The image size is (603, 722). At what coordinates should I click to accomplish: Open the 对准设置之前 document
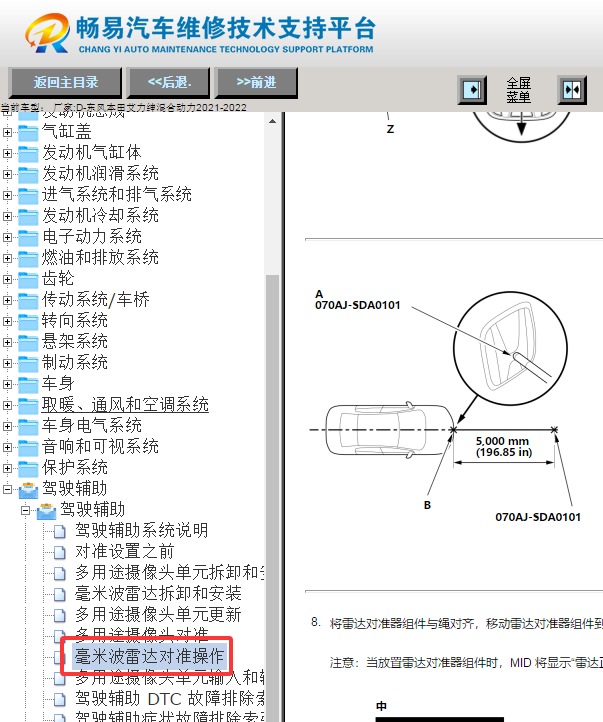(x=124, y=552)
